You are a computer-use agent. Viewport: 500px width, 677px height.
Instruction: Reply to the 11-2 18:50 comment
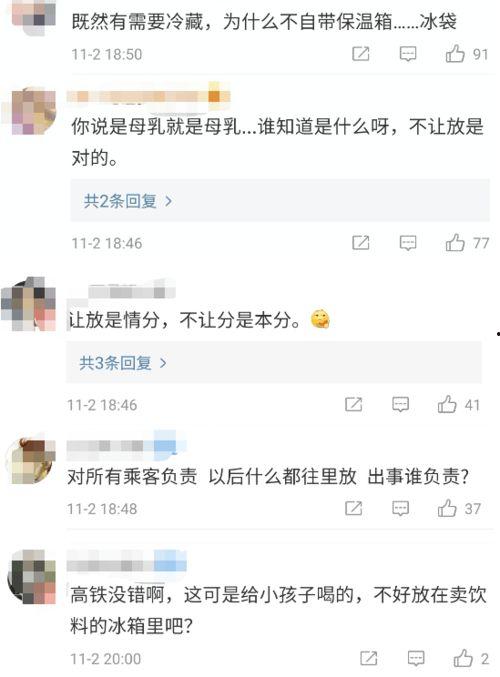408,54
